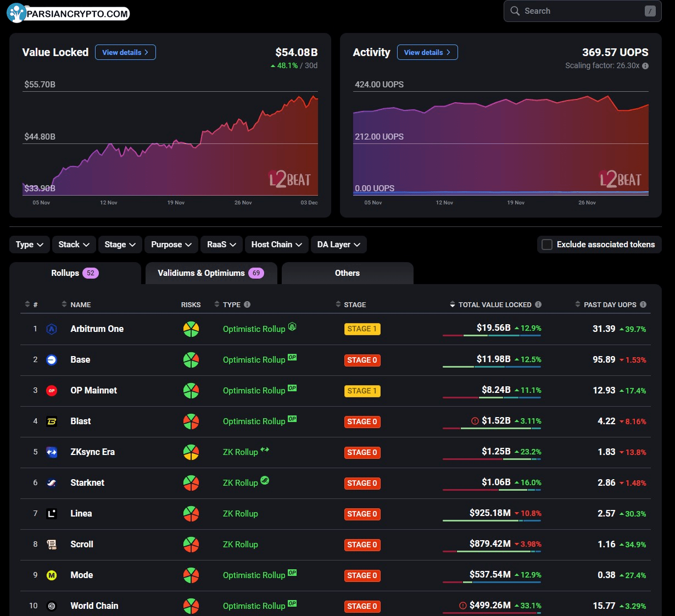Sort by Past Day UOPS column
This screenshot has width=675, height=616.
(605, 304)
